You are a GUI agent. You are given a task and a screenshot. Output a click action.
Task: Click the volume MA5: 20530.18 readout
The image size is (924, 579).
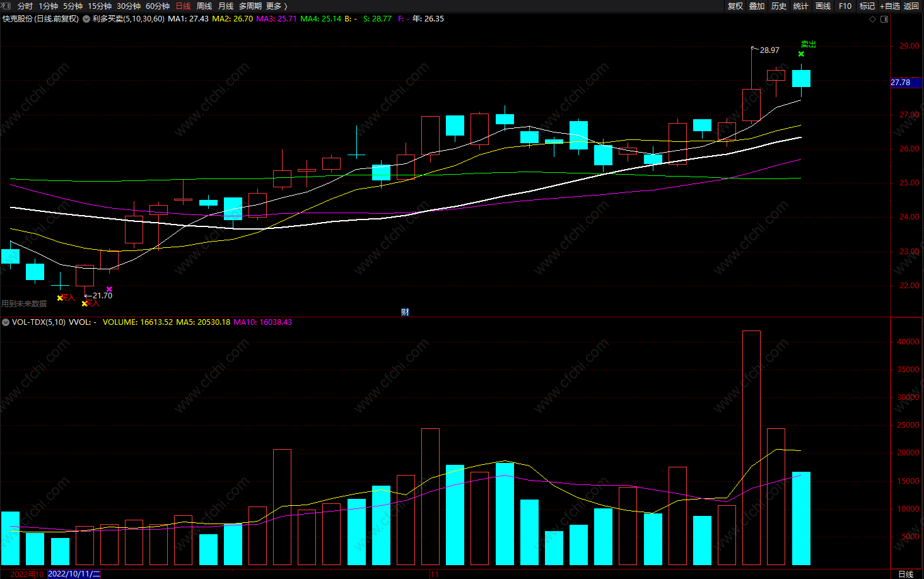[x=203, y=322]
